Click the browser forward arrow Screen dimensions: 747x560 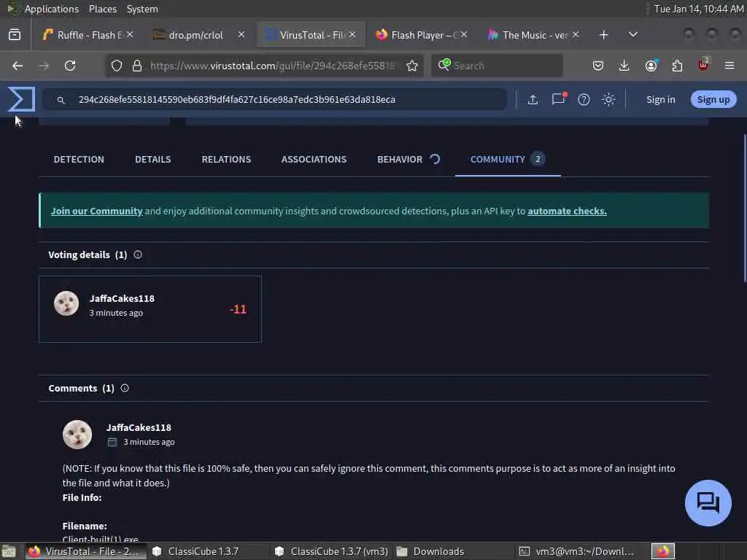pos(44,66)
